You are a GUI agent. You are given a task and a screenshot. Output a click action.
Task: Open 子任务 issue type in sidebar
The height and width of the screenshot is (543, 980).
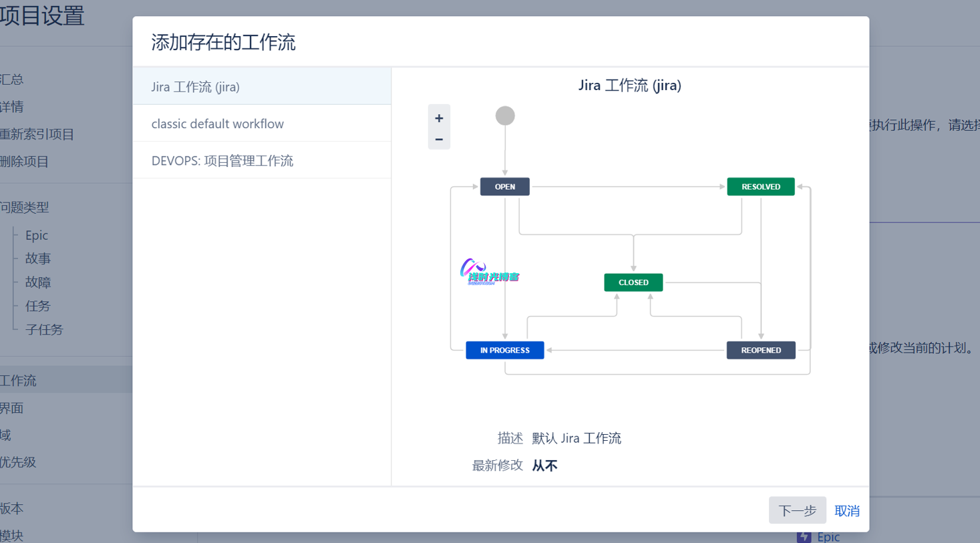tap(44, 329)
